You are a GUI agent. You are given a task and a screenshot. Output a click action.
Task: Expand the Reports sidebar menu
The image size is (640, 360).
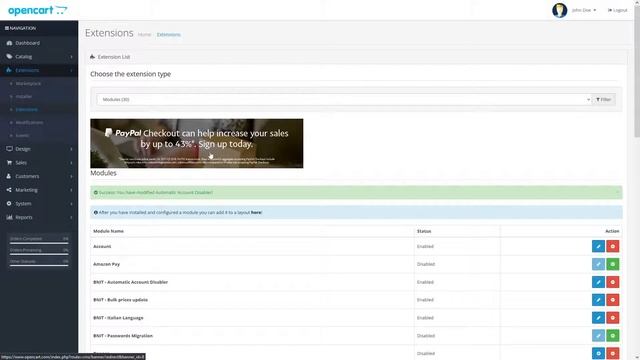click(39, 217)
